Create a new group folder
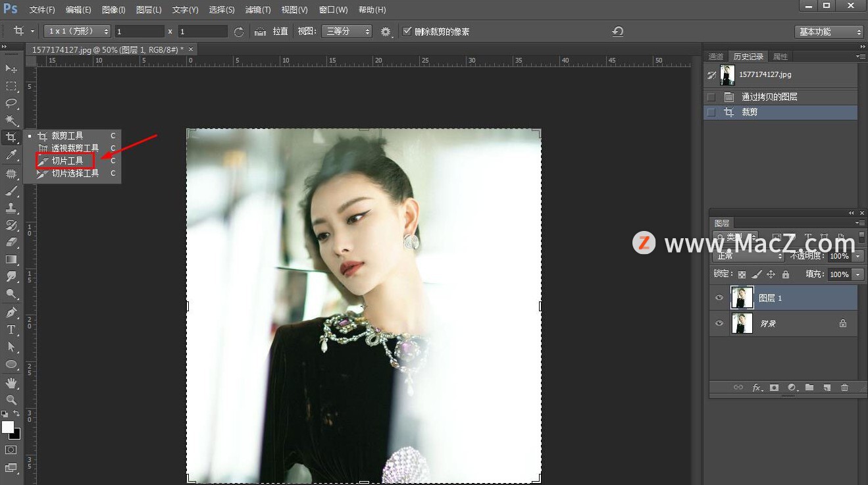The image size is (868, 485). pos(809,388)
